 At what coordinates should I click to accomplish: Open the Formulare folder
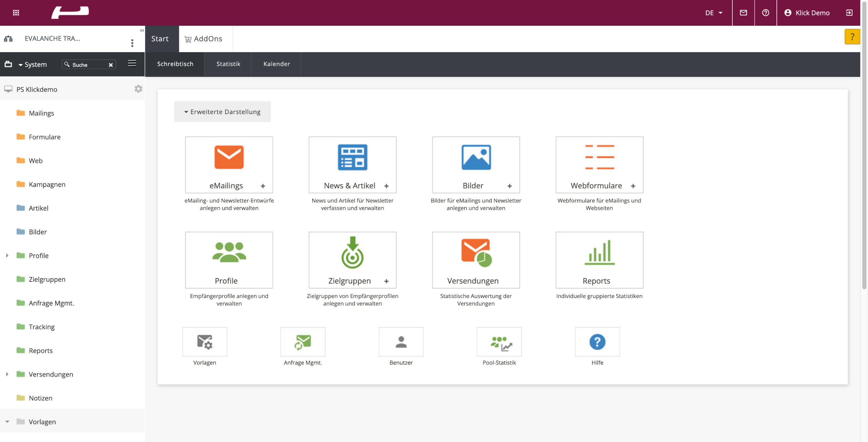[44, 137]
